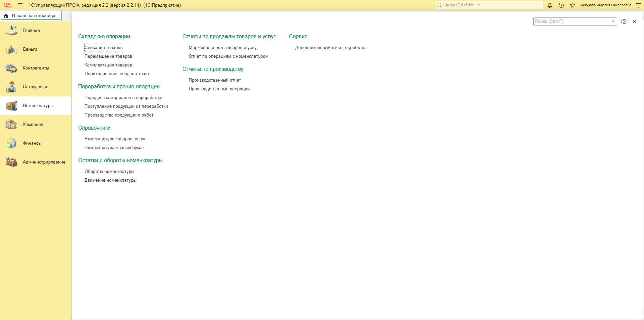
Task: Expand the service menu next to username
Action: click(x=638, y=5)
